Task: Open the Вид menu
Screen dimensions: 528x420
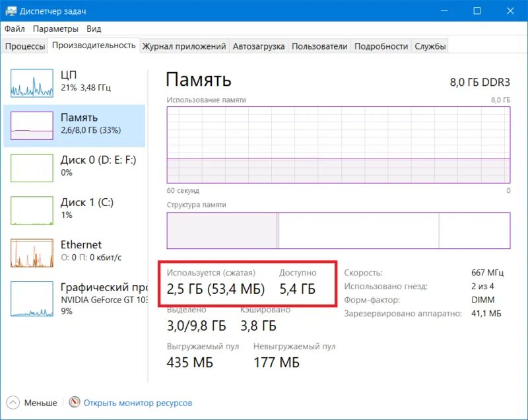Action: pyautogui.click(x=94, y=29)
